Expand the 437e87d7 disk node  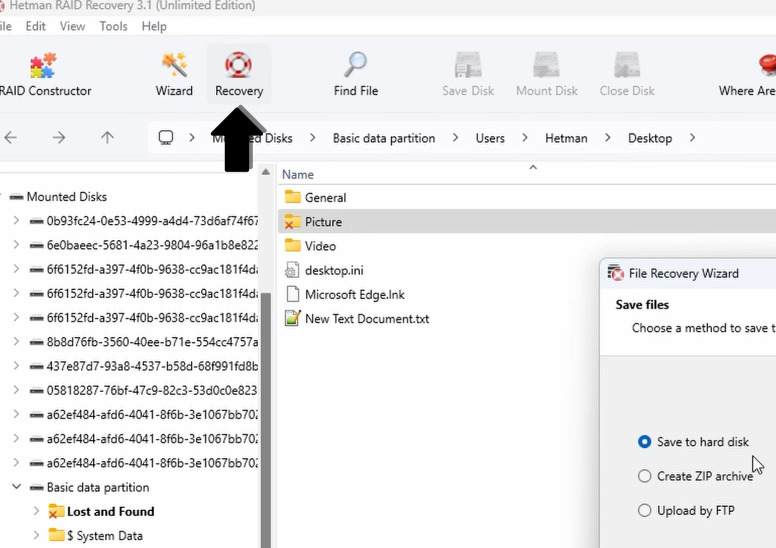[x=16, y=366]
